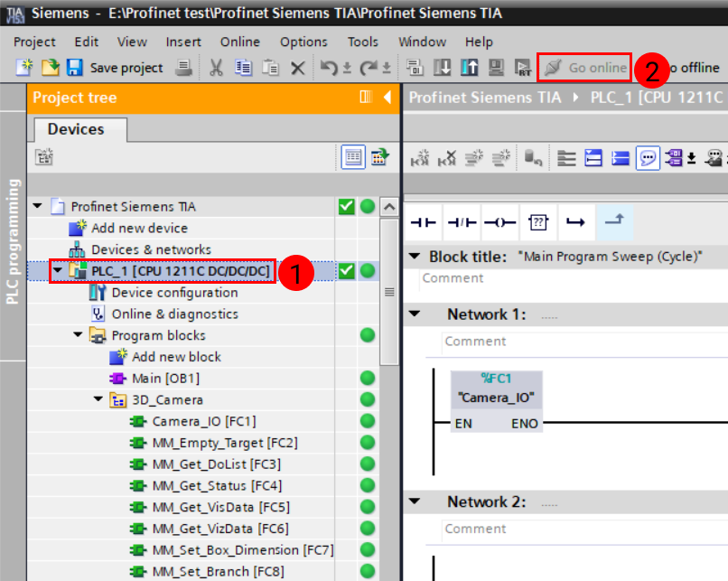Collapse the Project tree panel arrow
The height and width of the screenshot is (581, 728).
click(x=387, y=98)
